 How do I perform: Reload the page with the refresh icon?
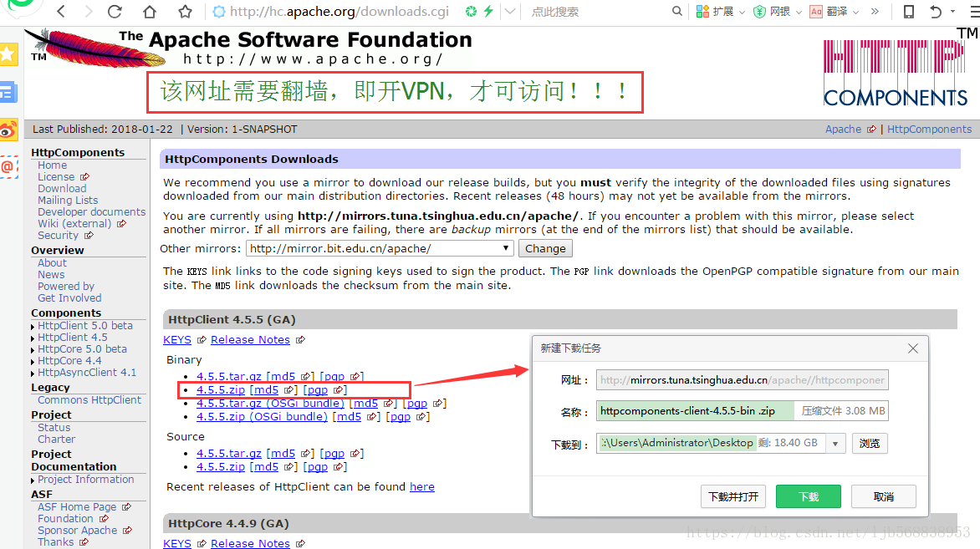coord(115,11)
